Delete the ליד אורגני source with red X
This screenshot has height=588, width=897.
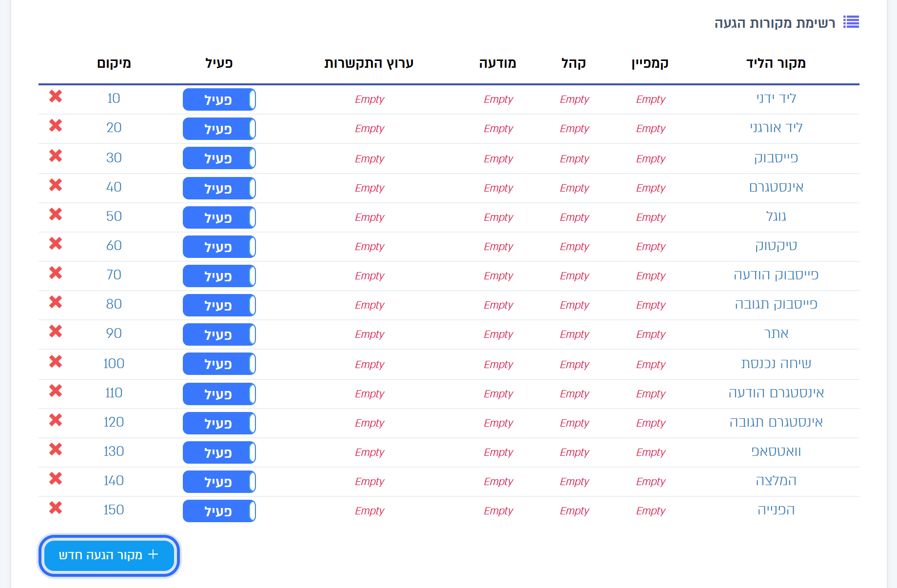[56, 126]
